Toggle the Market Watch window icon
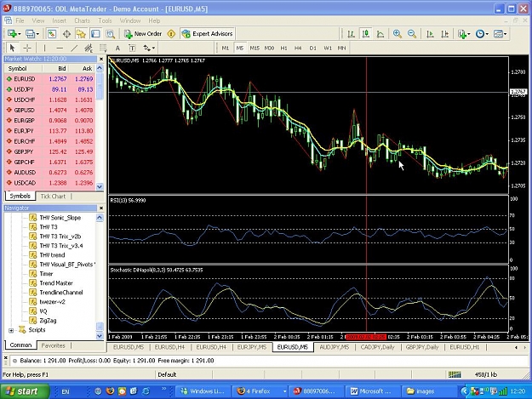The height and width of the screenshot is (399, 532). click(x=52, y=33)
